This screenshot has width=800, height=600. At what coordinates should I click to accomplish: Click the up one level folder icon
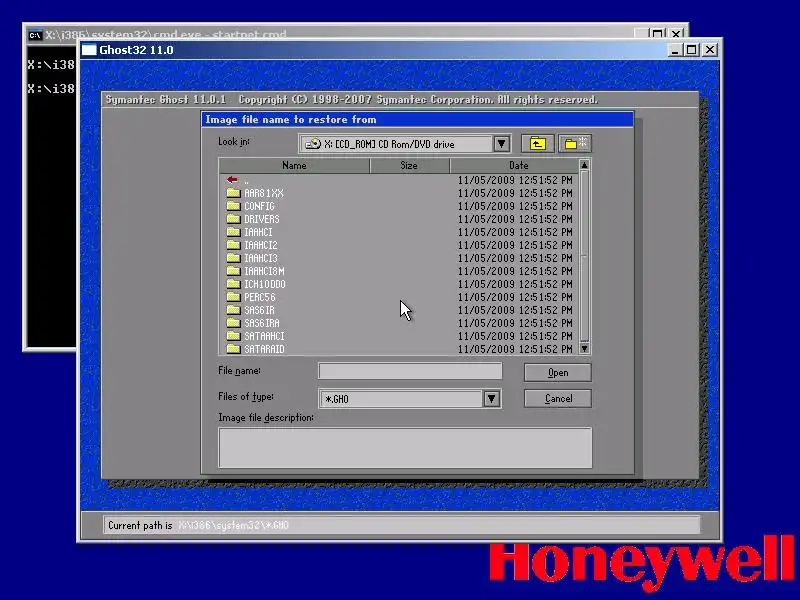point(537,144)
